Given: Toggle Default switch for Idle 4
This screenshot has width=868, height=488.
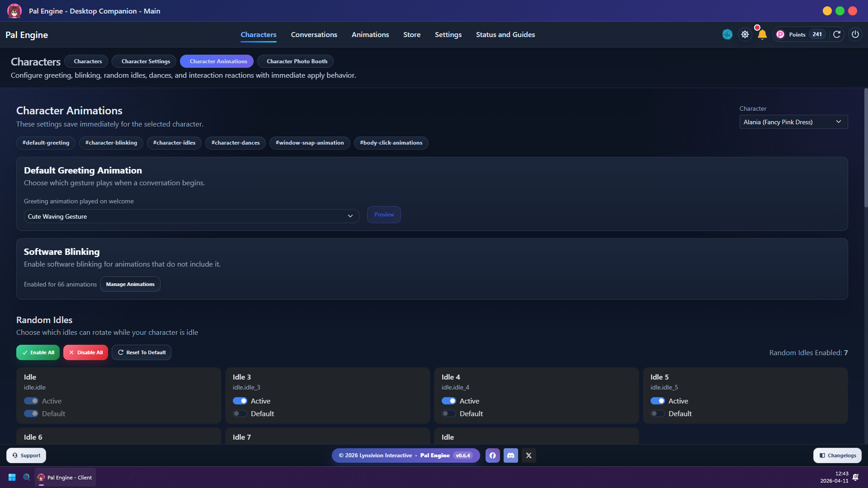Looking at the screenshot, I should tap(449, 413).
